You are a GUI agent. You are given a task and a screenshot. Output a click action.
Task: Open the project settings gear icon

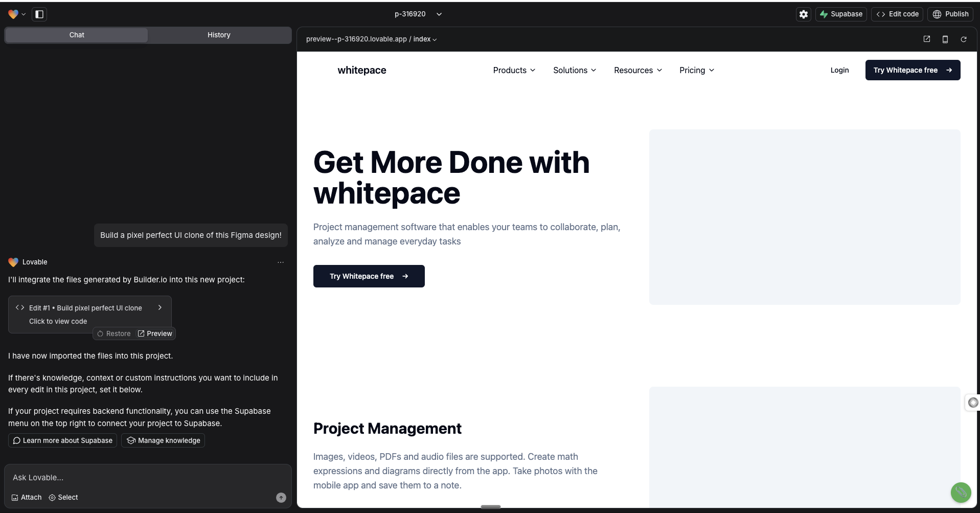[x=803, y=14]
